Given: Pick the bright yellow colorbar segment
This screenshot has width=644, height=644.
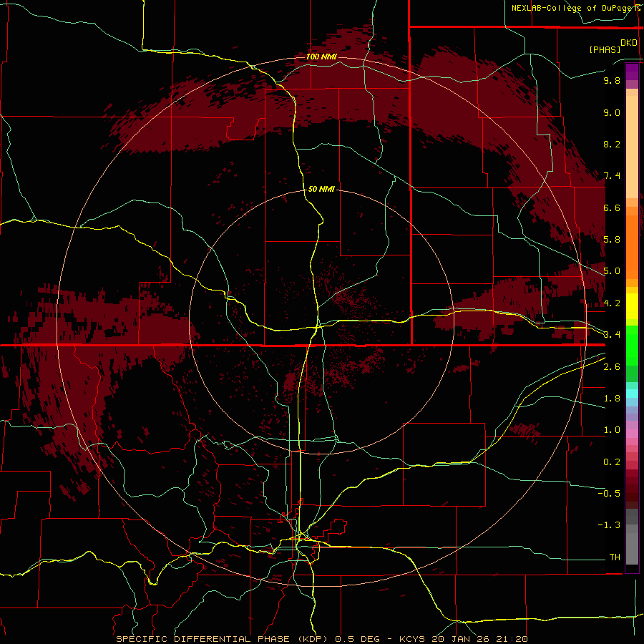Looking at the screenshot, I should pos(632,306).
